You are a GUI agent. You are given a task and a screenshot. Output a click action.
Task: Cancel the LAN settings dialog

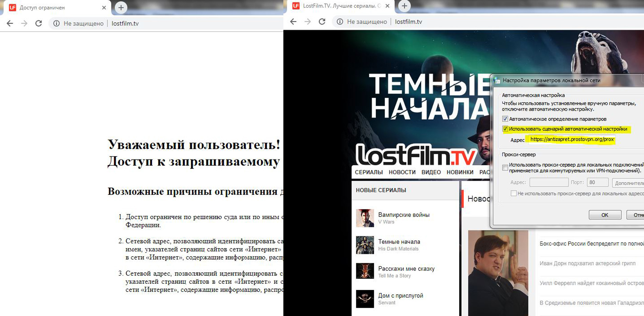pos(635,215)
